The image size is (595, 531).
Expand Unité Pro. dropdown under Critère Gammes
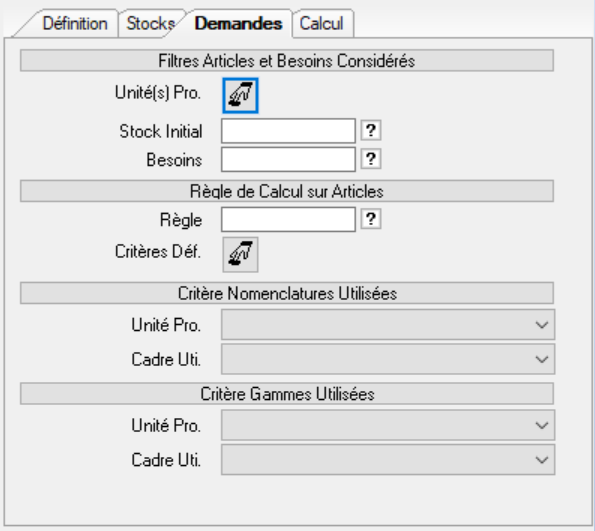[x=388, y=425]
